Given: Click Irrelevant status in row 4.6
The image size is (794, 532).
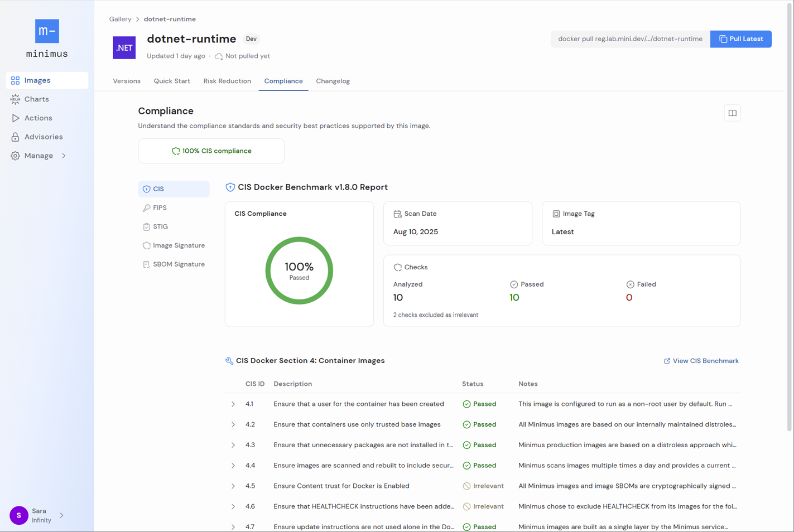Looking at the screenshot, I should point(483,507).
